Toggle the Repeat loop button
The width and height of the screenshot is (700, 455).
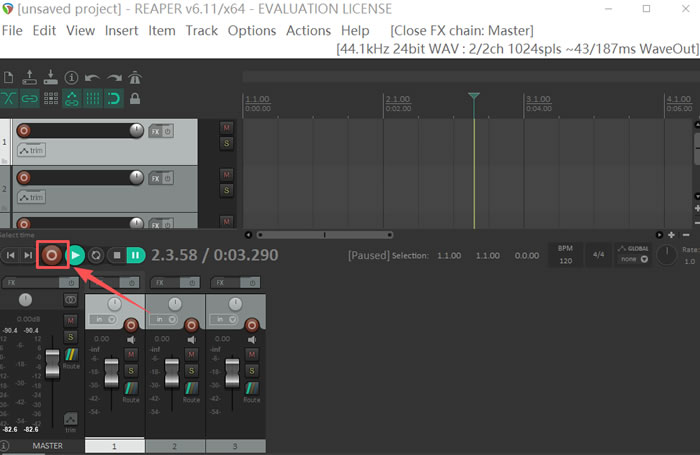tap(96, 255)
